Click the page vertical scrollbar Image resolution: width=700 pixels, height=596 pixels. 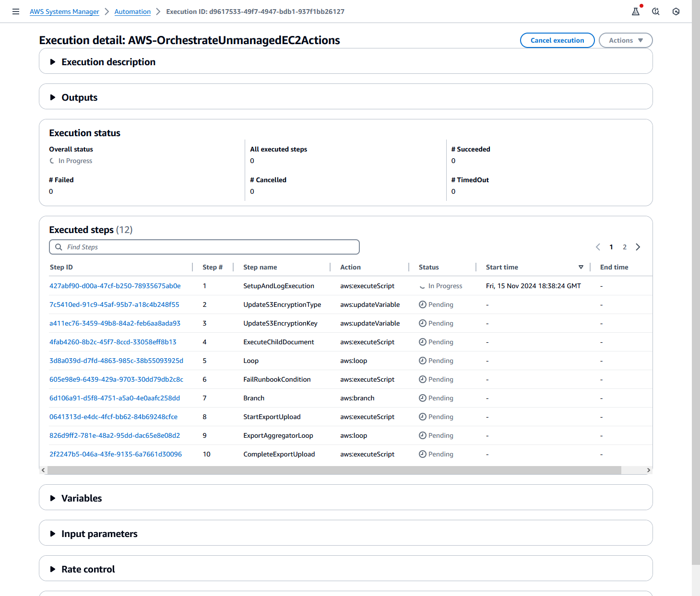tap(696, 282)
